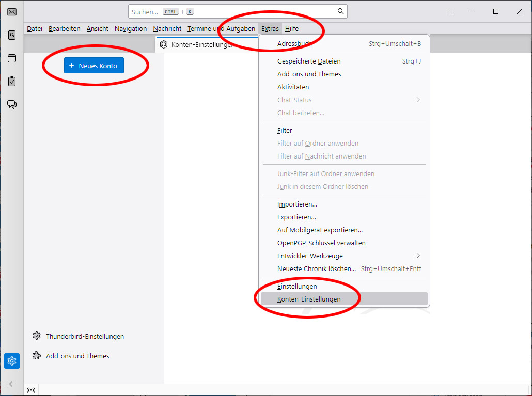Open the Navigation menu
The width and height of the screenshot is (532, 396).
pos(131,29)
